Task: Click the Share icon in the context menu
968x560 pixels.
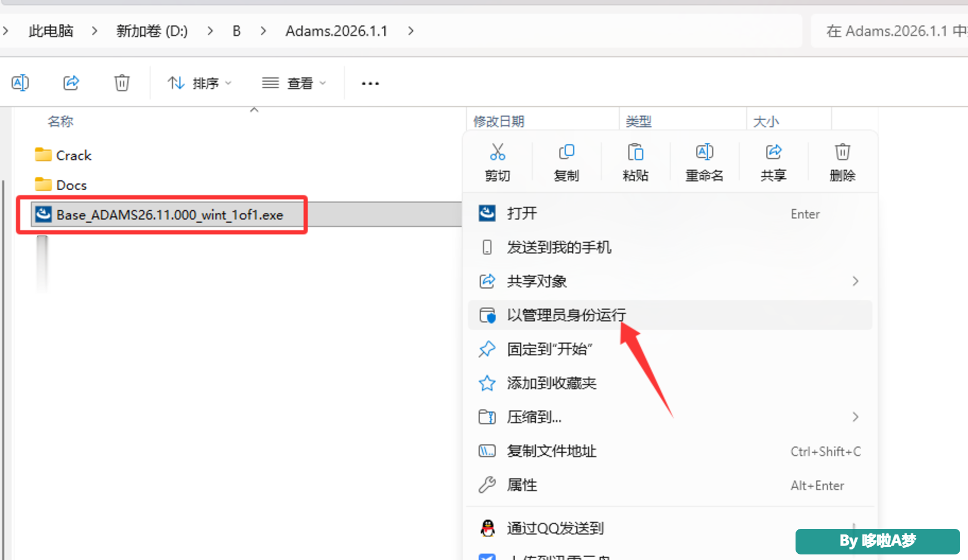Action: pos(773,152)
